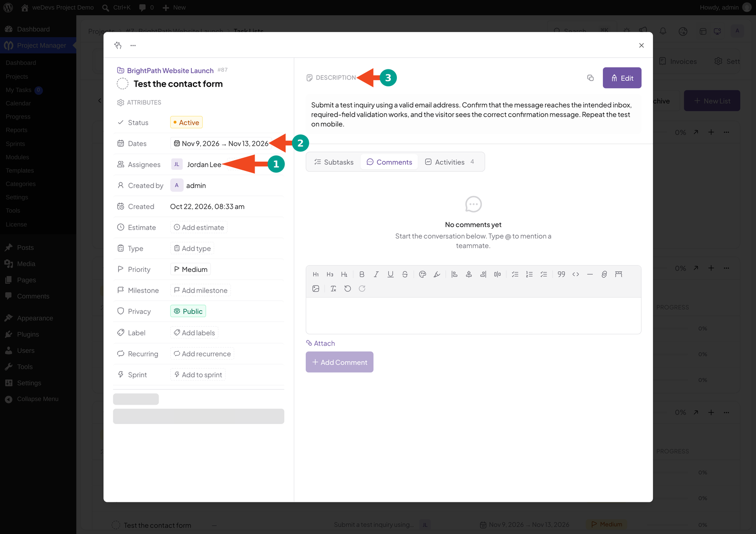Copy the task description
Image resolution: width=756 pixels, height=534 pixels.
coord(590,78)
